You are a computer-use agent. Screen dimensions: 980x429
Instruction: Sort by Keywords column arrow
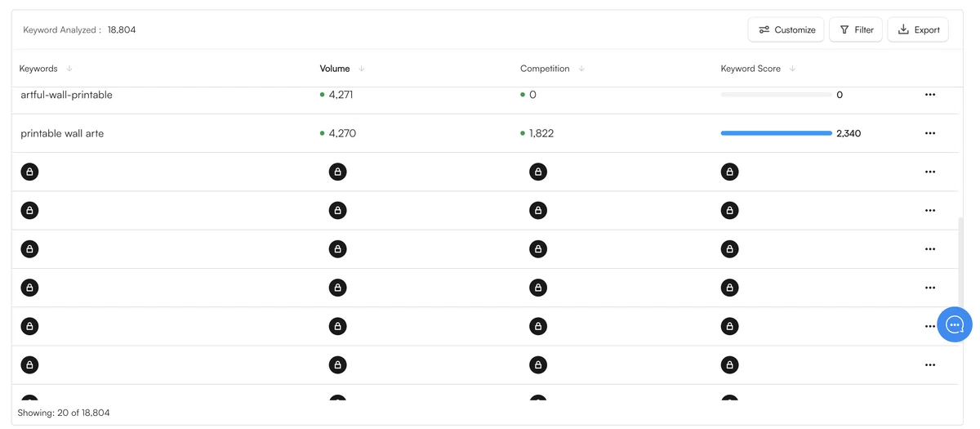click(x=69, y=69)
